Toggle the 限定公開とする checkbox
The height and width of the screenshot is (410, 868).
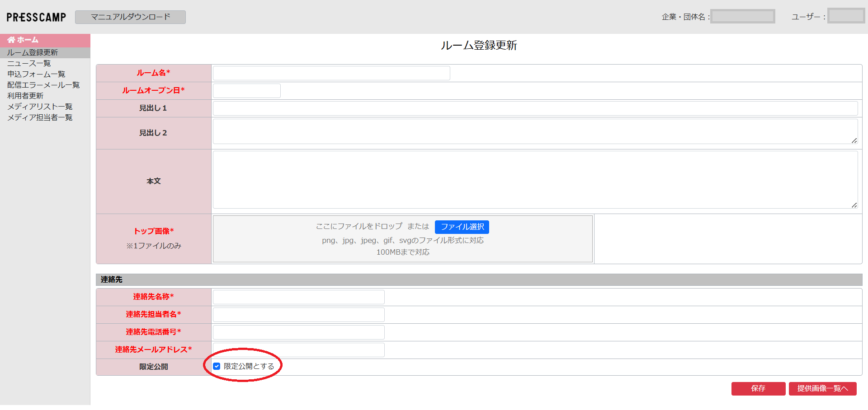point(217,366)
